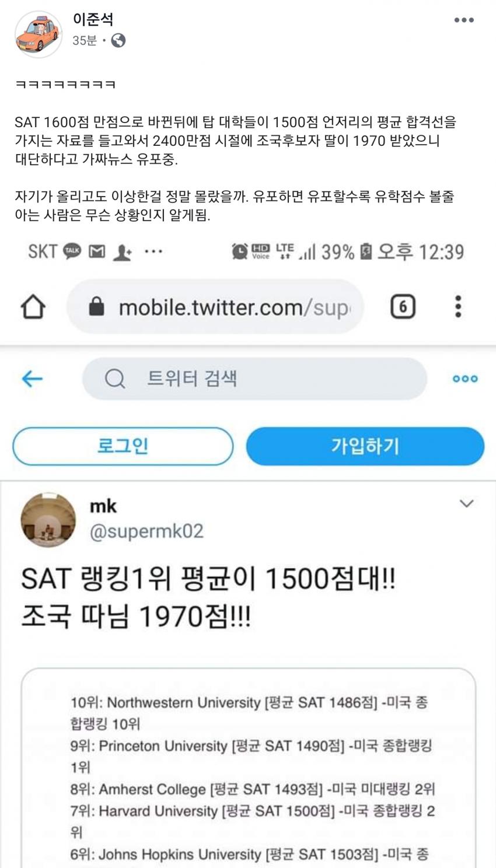Click the magnifier icon in Twitter search
This screenshot has height=868, width=496.
[x=115, y=379]
